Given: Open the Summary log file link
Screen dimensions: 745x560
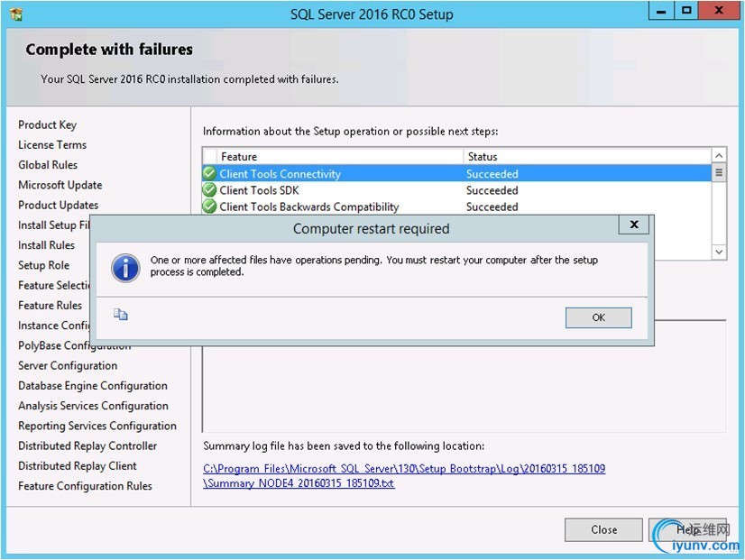Looking at the screenshot, I should click(x=404, y=476).
